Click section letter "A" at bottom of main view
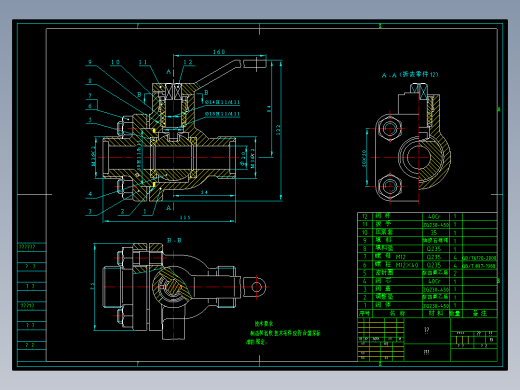 point(169,208)
